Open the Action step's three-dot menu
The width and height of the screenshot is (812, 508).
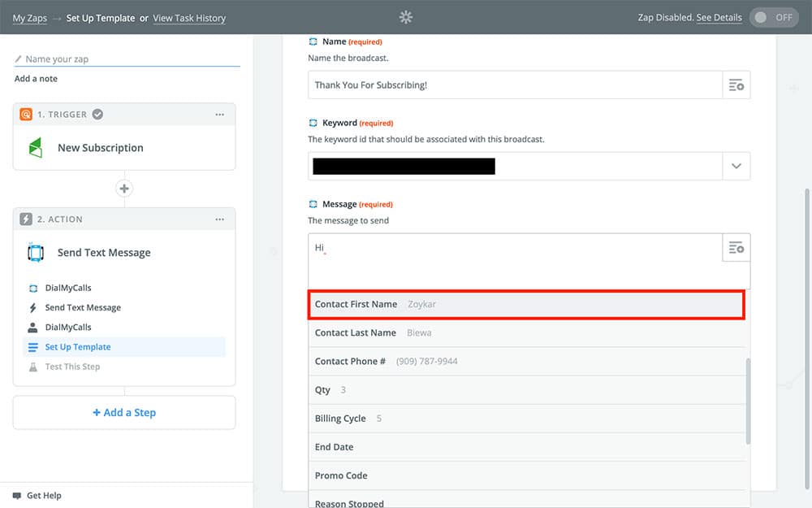coord(220,219)
